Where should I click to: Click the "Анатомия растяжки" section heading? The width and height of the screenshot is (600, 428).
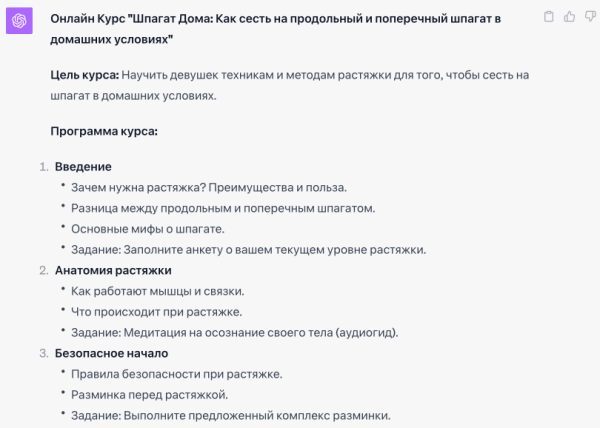113,270
